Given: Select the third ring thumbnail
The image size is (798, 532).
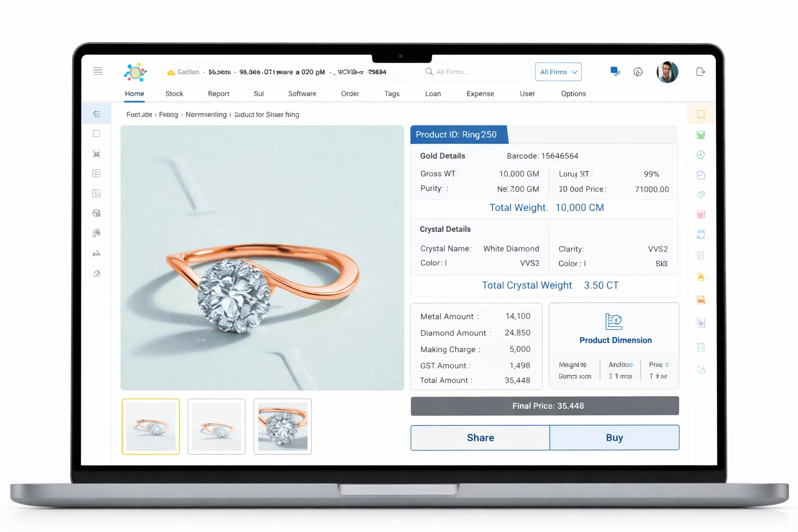Looking at the screenshot, I should (x=282, y=426).
